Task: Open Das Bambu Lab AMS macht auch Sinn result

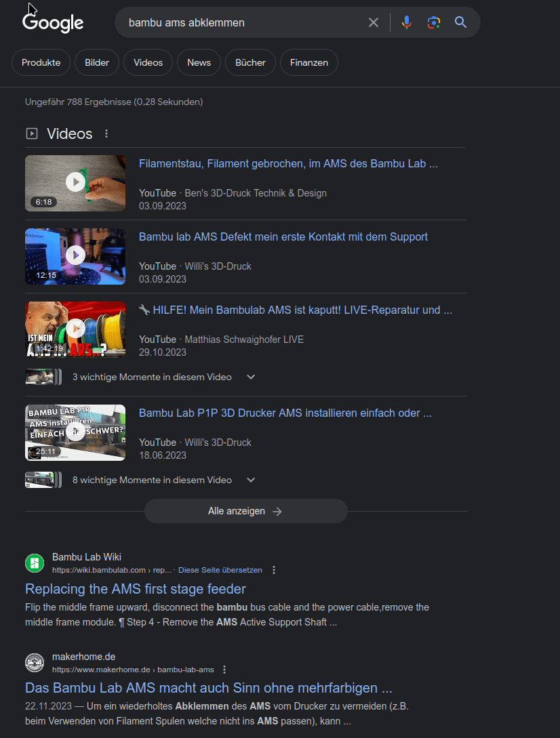Action: pyautogui.click(x=209, y=688)
